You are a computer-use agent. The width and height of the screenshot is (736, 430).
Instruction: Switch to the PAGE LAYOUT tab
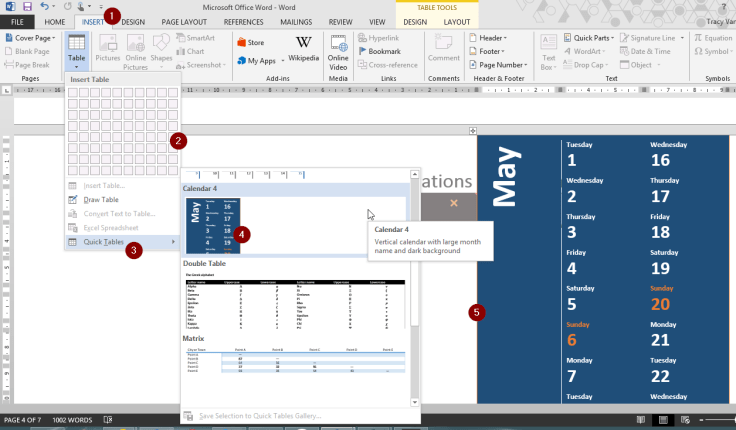click(x=184, y=22)
